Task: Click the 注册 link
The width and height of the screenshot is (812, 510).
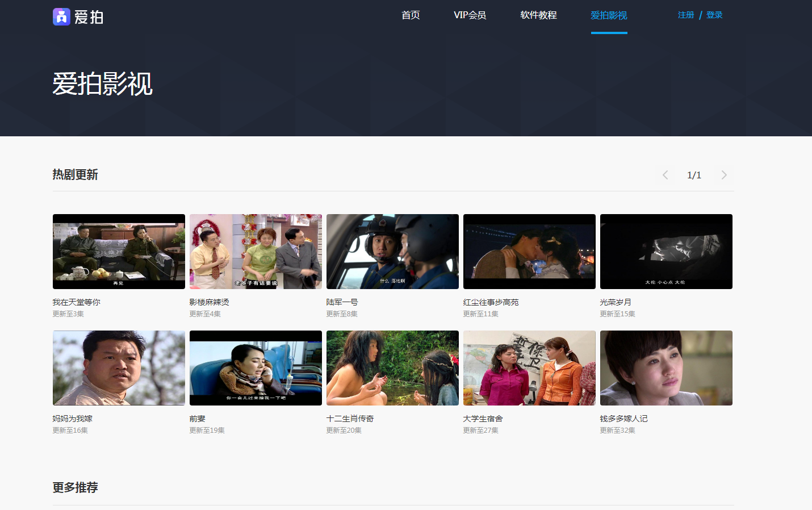Action: pyautogui.click(x=686, y=15)
